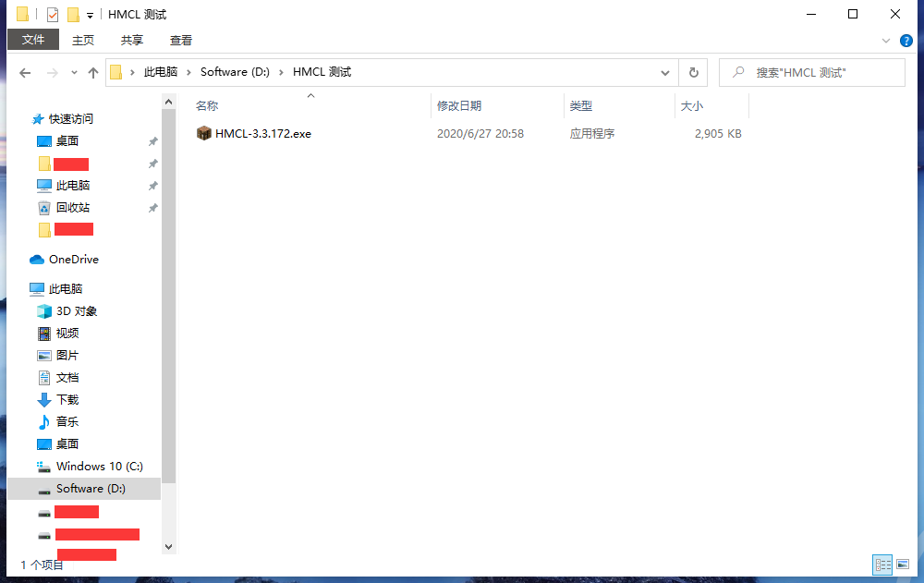Click the back navigation arrow

24,72
